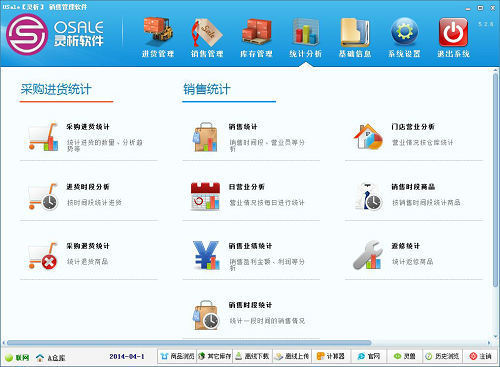Click 其它库存 button in bottom bar
The width and height of the screenshot is (500, 367).
(x=215, y=356)
